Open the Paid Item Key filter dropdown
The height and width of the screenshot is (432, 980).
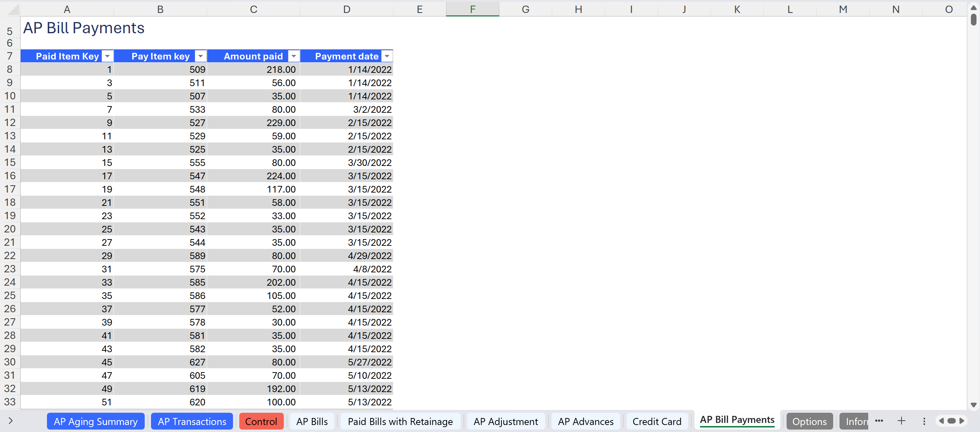point(108,56)
